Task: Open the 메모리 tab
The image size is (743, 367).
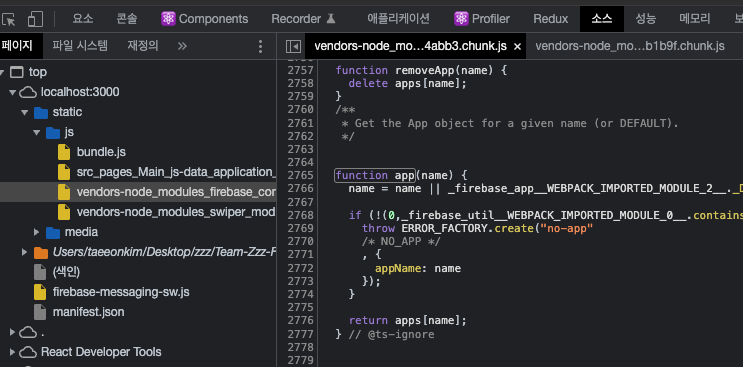Action: tap(695, 19)
